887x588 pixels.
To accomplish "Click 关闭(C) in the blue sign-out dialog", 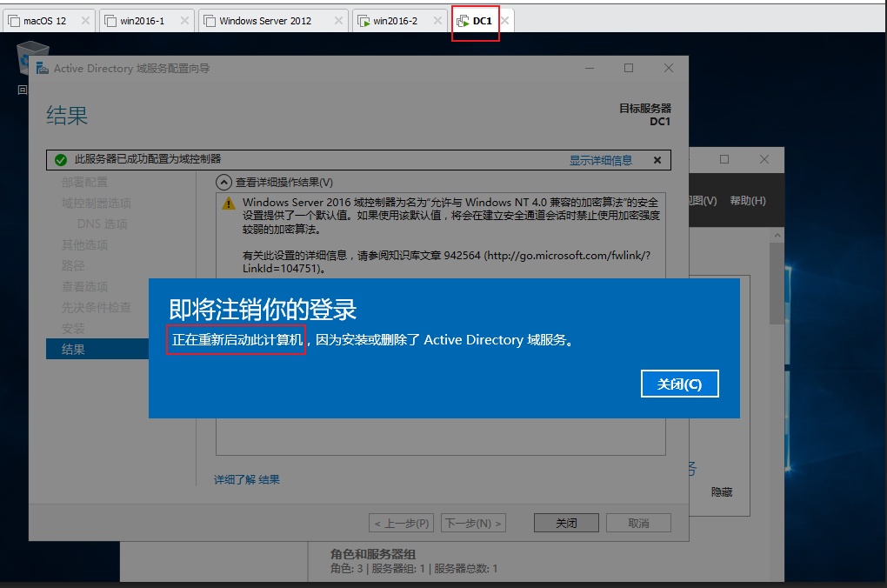I will pyautogui.click(x=679, y=384).
